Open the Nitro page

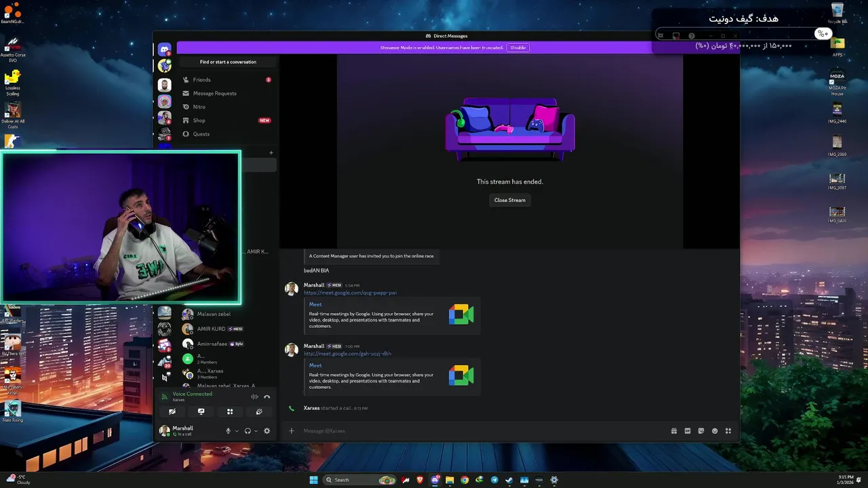[x=228, y=107]
